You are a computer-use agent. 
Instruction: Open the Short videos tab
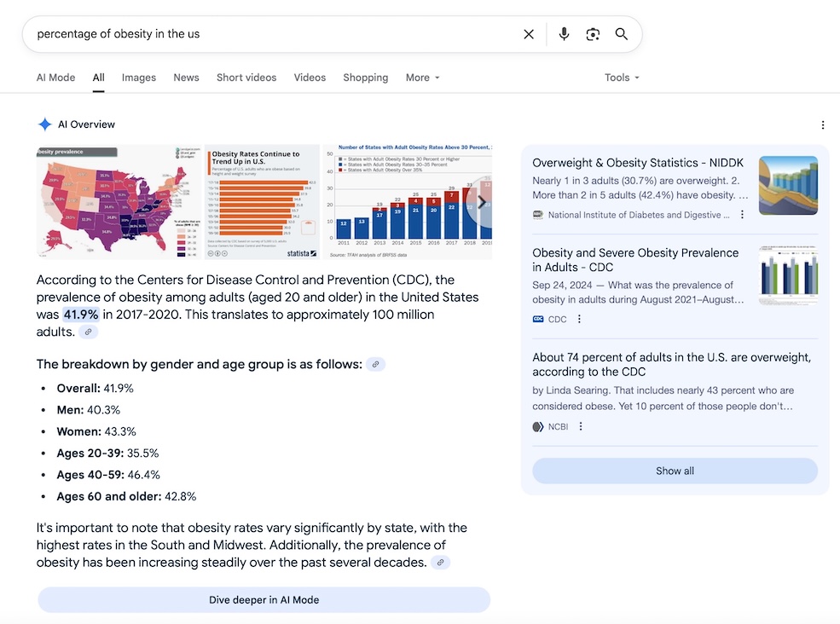click(x=246, y=78)
